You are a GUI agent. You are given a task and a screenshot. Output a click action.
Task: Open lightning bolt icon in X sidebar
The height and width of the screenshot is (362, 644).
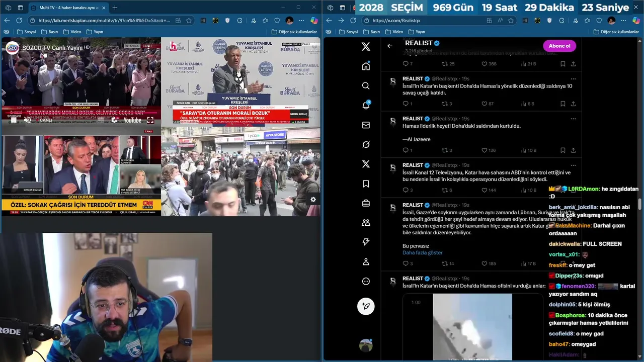366,242
